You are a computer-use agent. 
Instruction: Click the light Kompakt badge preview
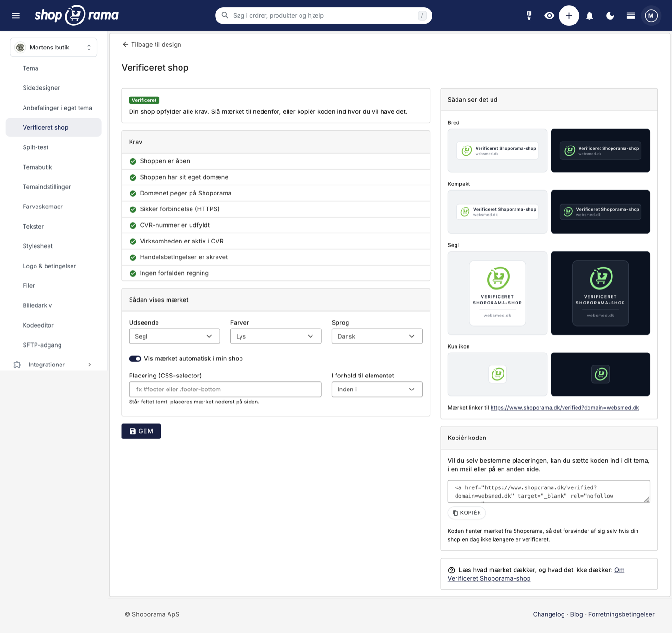click(x=497, y=212)
